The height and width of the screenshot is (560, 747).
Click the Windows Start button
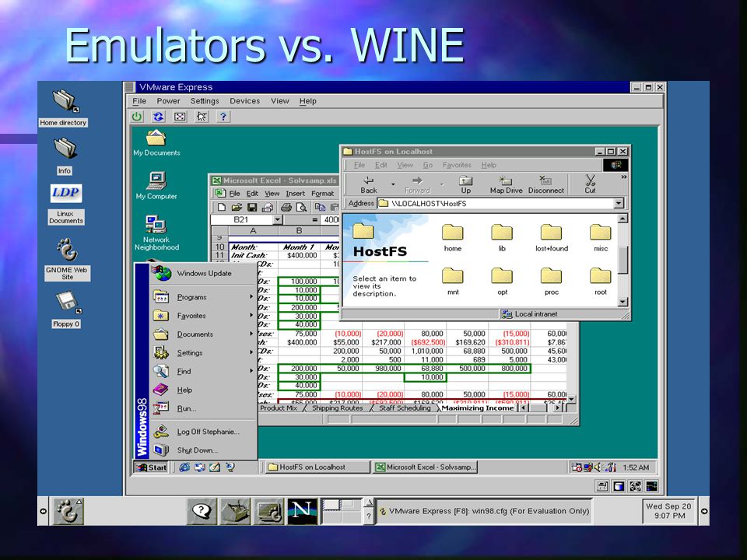[151, 467]
